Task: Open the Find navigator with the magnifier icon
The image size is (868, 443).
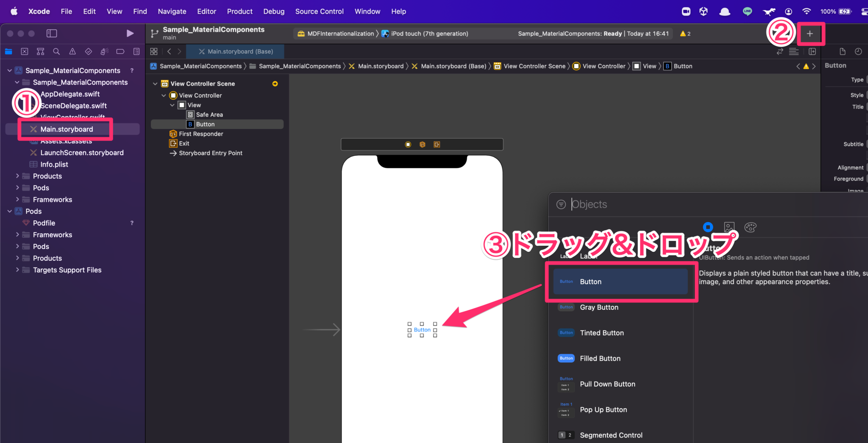Action: tap(56, 51)
